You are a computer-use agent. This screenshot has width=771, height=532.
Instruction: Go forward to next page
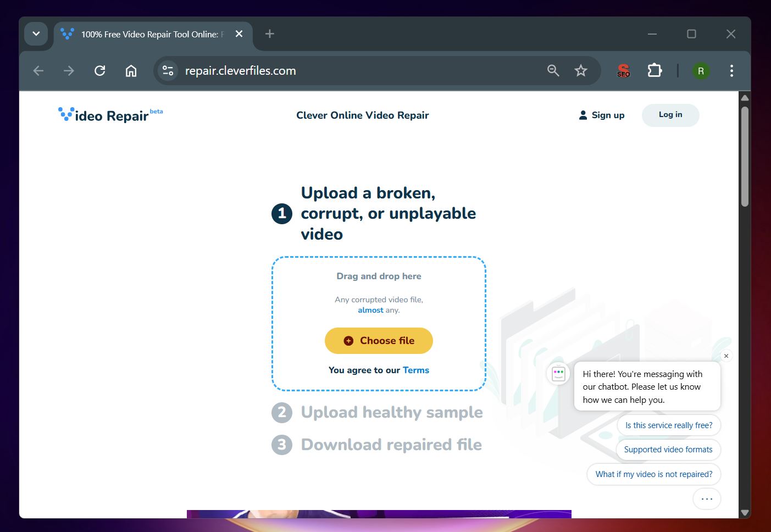tap(69, 71)
